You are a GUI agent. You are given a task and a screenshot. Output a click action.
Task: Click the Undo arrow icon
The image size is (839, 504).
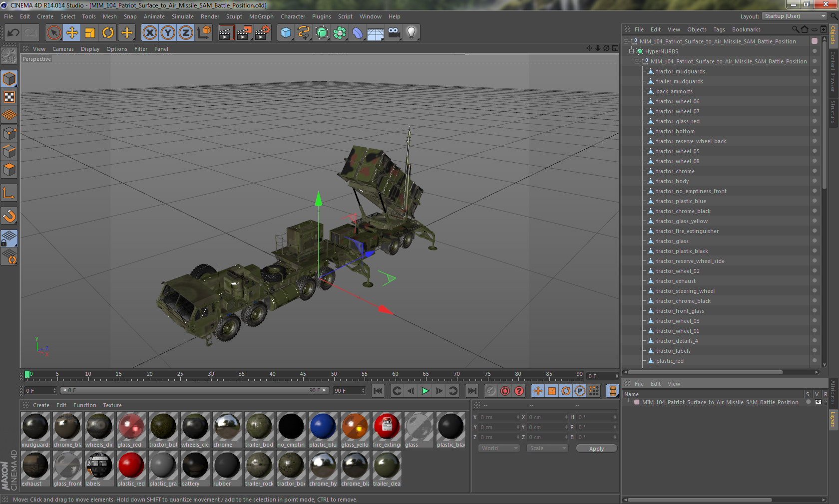(x=13, y=33)
